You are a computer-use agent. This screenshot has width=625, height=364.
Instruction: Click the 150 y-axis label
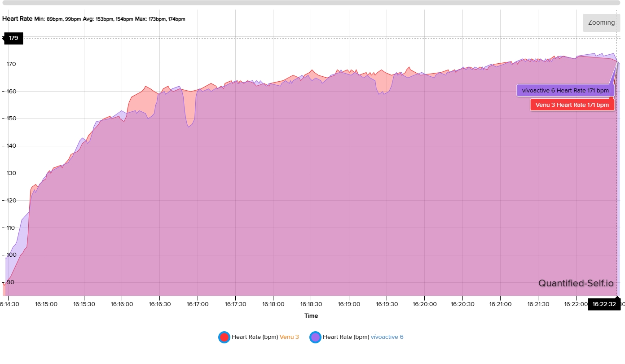pyautogui.click(x=11, y=118)
